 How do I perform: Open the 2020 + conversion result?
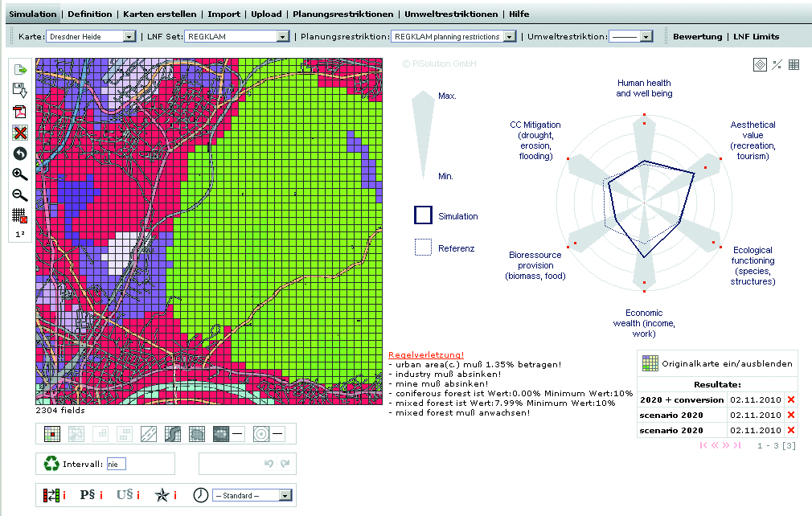pos(682,399)
